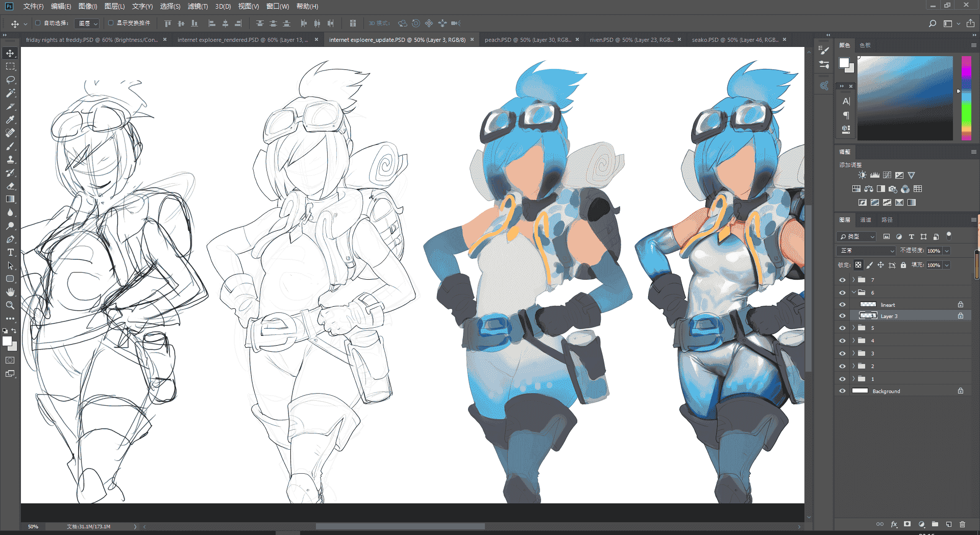Select the Eyedropper tool

(10, 119)
